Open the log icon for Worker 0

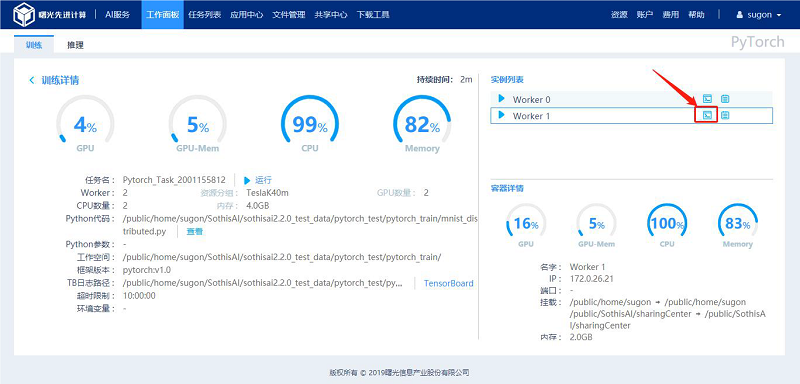point(725,99)
